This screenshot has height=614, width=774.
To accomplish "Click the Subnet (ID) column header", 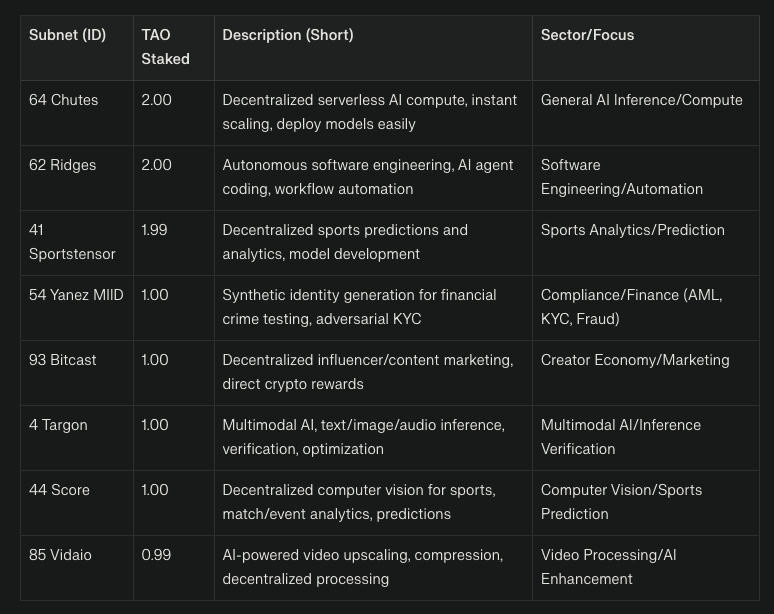I will tap(67, 35).
